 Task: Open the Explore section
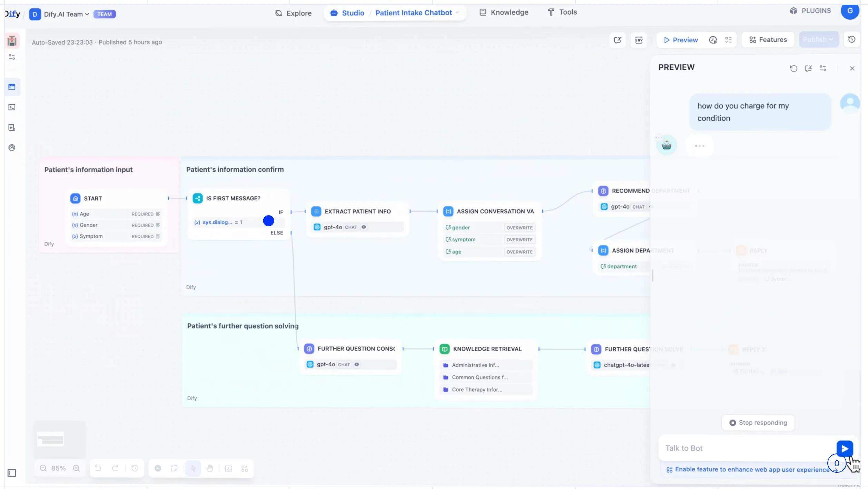293,13
